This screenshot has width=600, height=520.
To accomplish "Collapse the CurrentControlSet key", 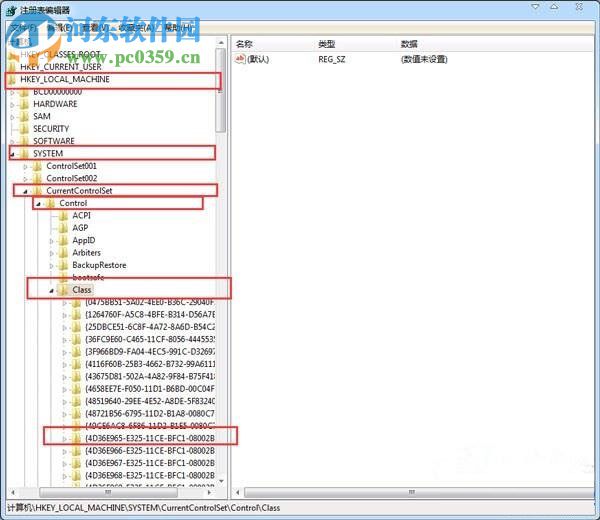I will click(25, 192).
